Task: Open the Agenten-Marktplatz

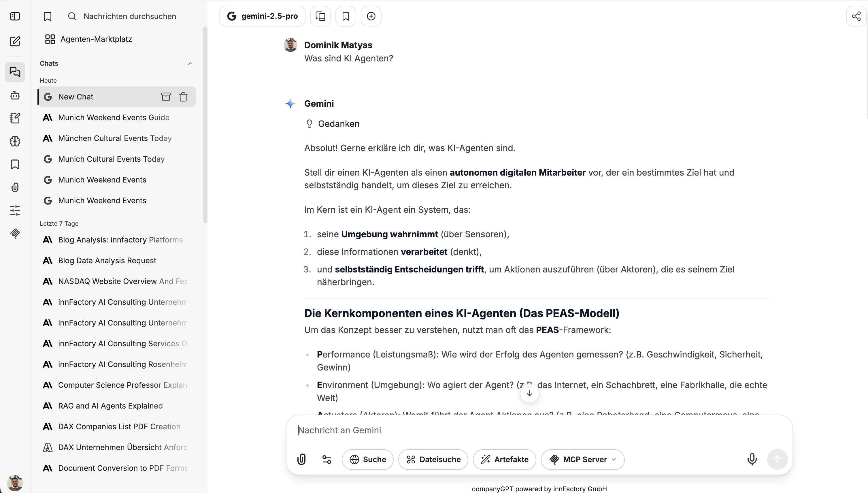Action: point(96,39)
